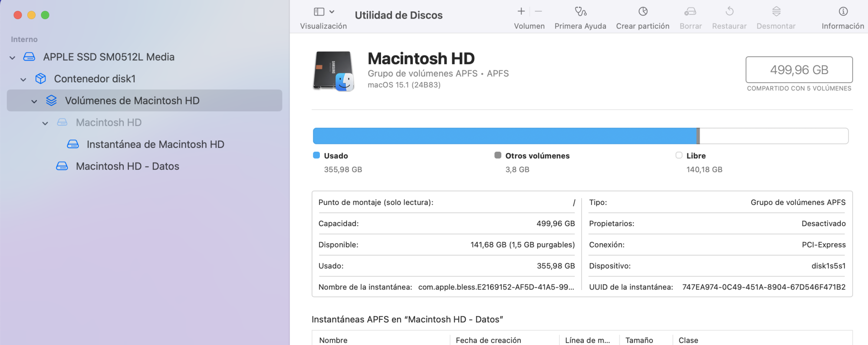The width and height of the screenshot is (868, 345).
Task: Click the 'Desactivado' Propietarios value
Action: [x=823, y=223]
